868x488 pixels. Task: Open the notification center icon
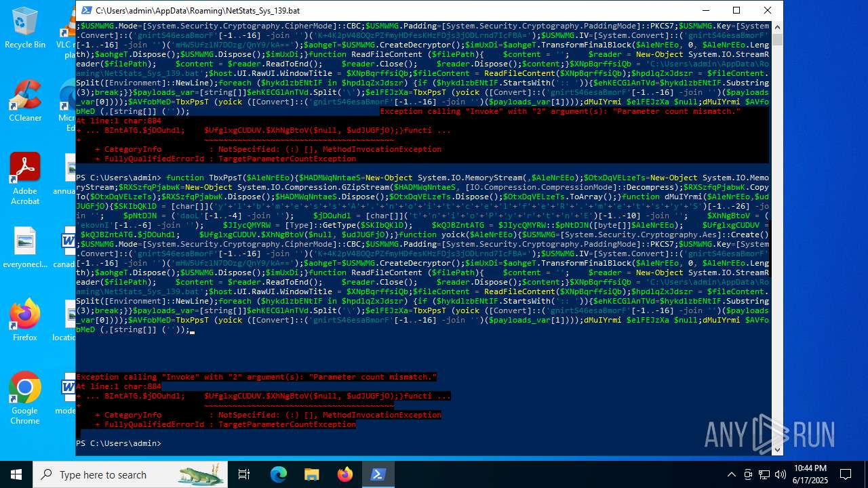pyautogui.click(x=846, y=474)
